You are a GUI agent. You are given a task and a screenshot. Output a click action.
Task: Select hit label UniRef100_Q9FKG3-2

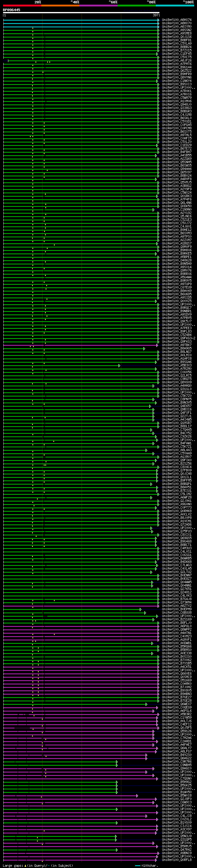[x=179, y=338]
